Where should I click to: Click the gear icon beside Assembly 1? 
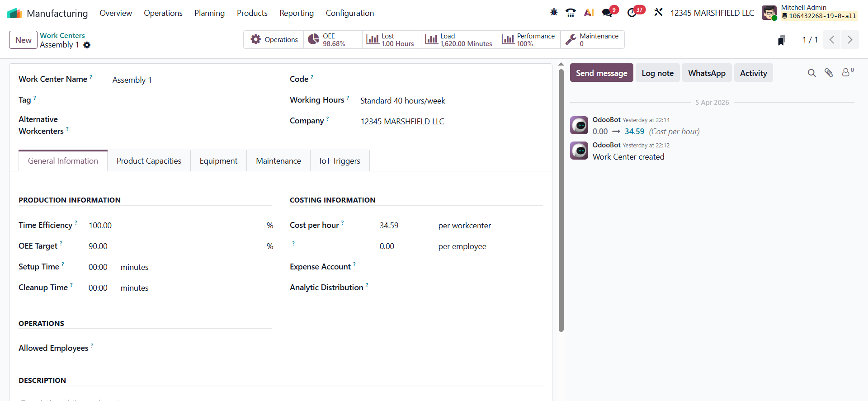point(87,45)
